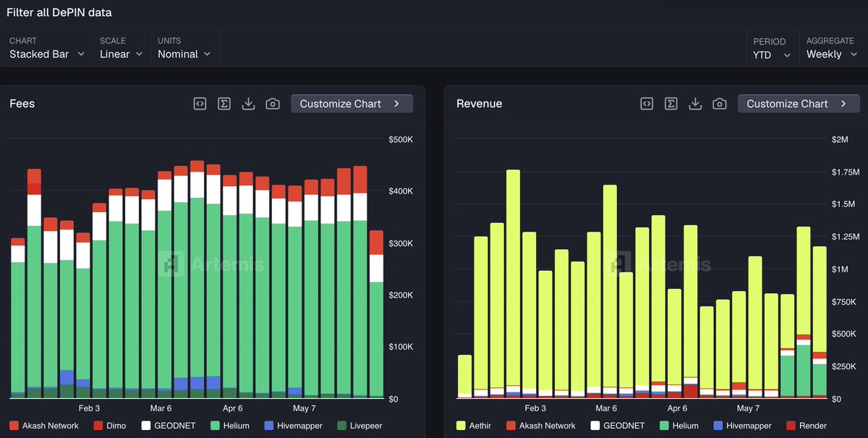The width and height of the screenshot is (868, 438).
Task: Click the tallest bar in Revenue chart
Action: (513, 284)
